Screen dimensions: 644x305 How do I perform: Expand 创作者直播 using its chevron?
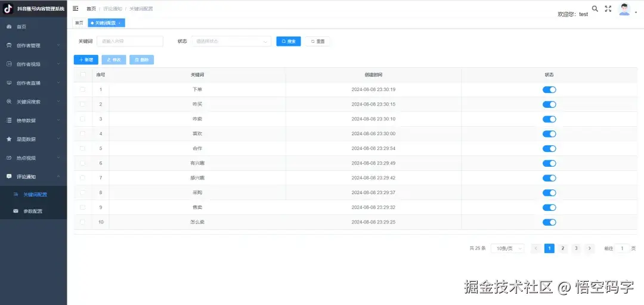coord(58,83)
